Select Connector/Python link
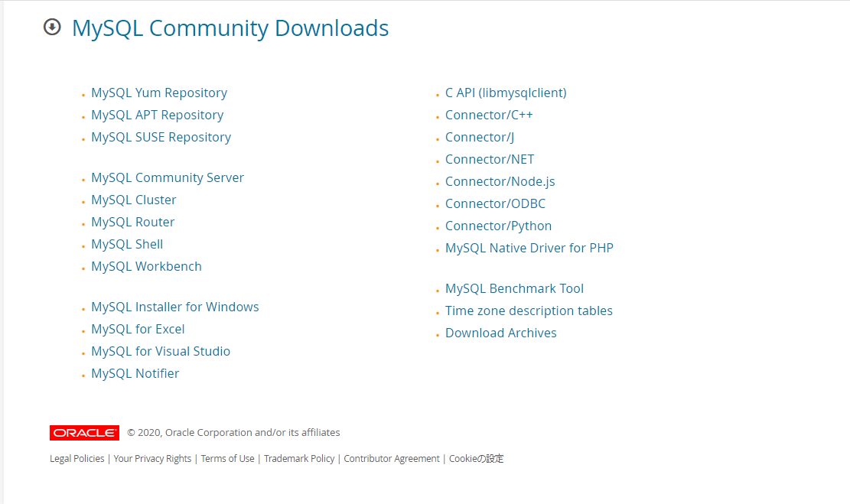The height and width of the screenshot is (504, 850). 498,226
